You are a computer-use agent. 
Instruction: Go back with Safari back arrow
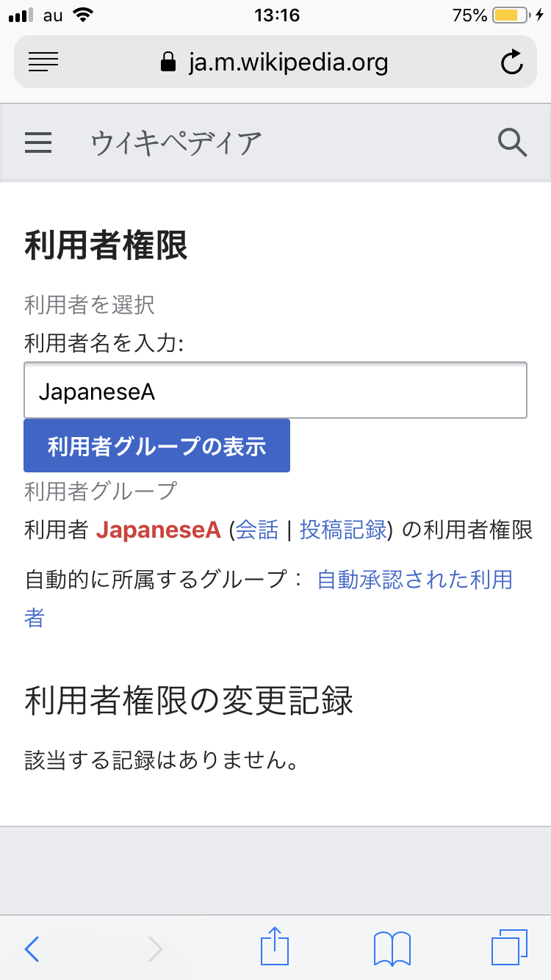click(x=32, y=948)
